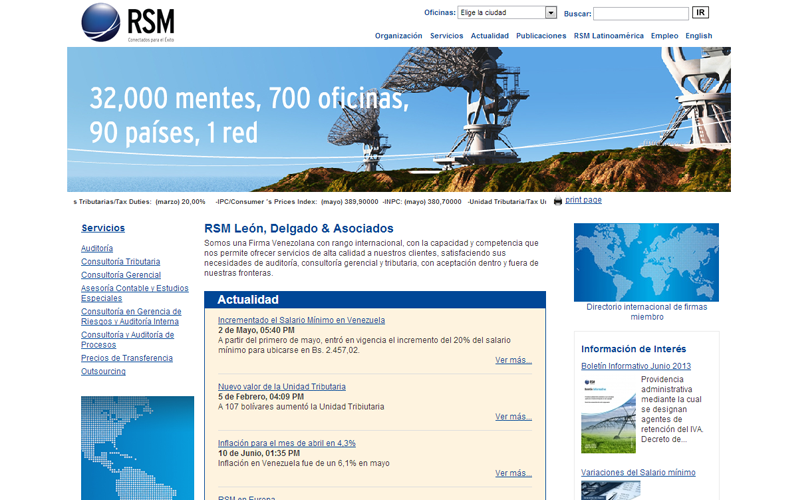This screenshot has height=500, width=800.
Task: Open the Auditoría service link
Action: (97, 248)
